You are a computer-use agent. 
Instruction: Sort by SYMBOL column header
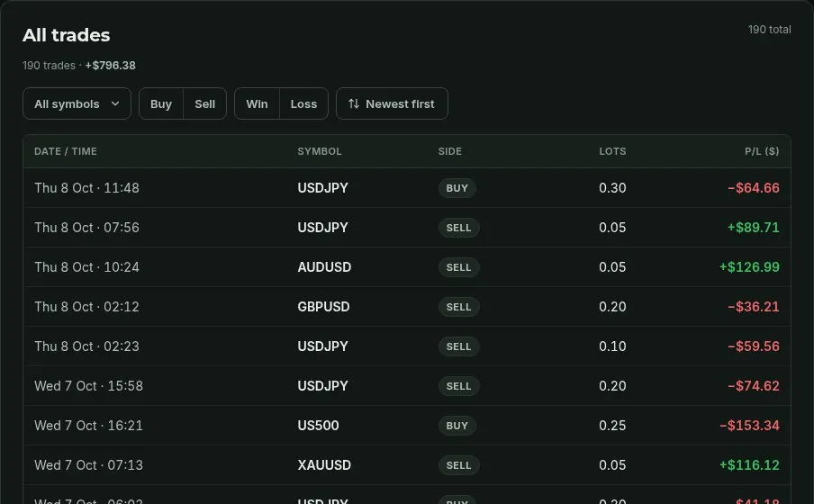(x=320, y=151)
